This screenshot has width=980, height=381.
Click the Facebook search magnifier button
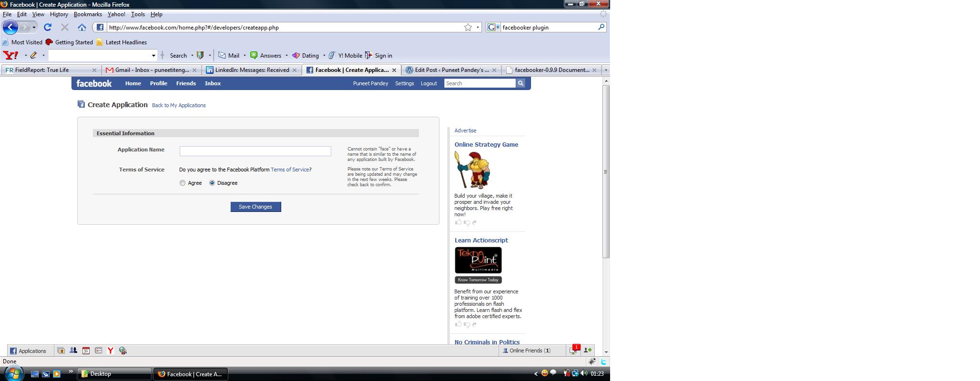click(x=521, y=83)
